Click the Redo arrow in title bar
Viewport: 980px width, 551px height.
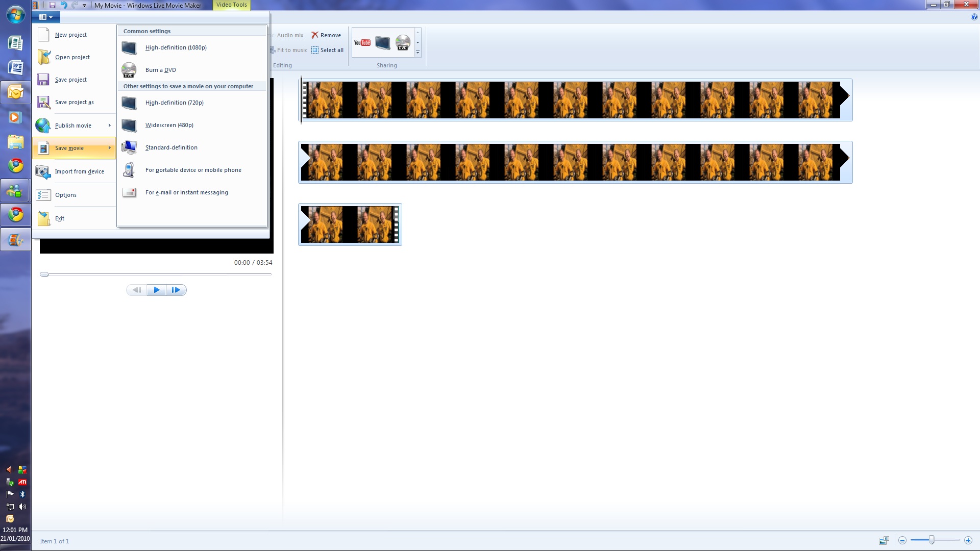tap(75, 5)
